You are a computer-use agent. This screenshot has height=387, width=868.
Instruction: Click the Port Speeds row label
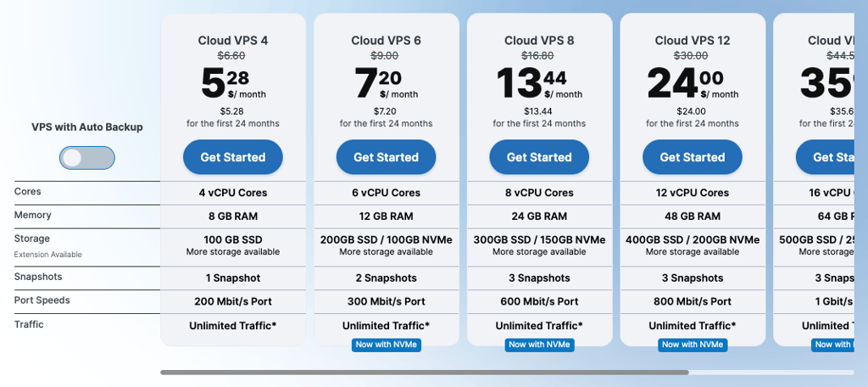pyautogui.click(x=42, y=300)
